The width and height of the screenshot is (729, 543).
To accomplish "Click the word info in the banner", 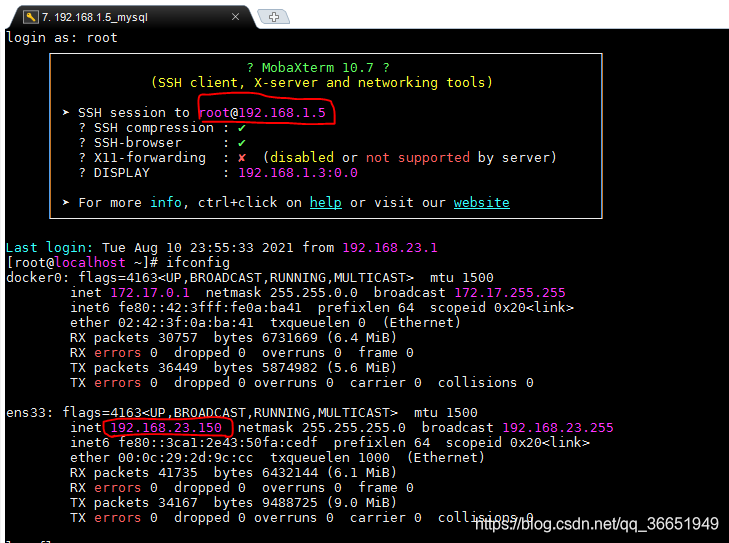I will tap(166, 203).
